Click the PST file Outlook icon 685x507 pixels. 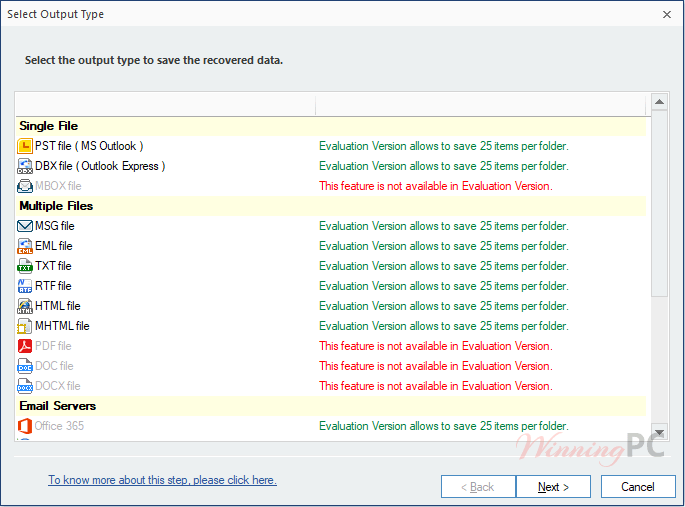pyautogui.click(x=25, y=146)
